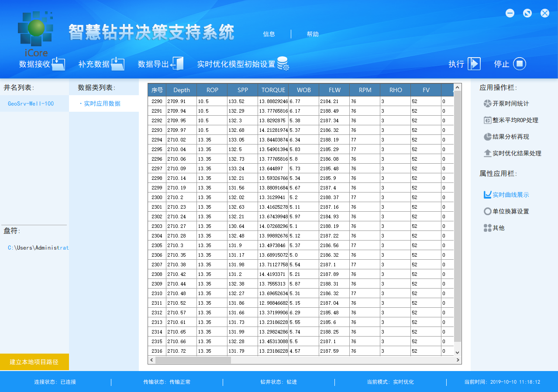Click the 结果分析再现 pie chart icon

coord(488,137)
